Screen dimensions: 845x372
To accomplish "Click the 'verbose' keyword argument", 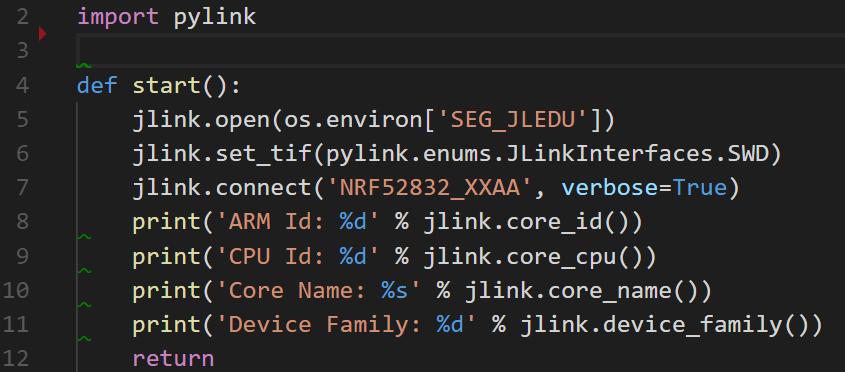I will click(x=609, y=188).
